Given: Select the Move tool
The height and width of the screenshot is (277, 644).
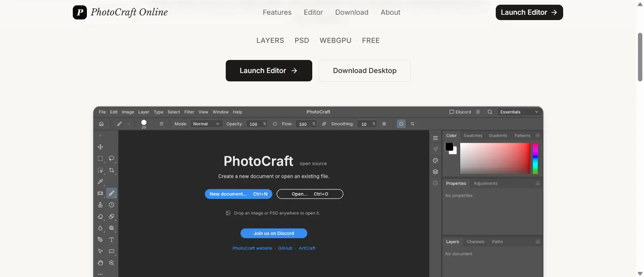Looking at the screenshot, I should coord(100,147).
